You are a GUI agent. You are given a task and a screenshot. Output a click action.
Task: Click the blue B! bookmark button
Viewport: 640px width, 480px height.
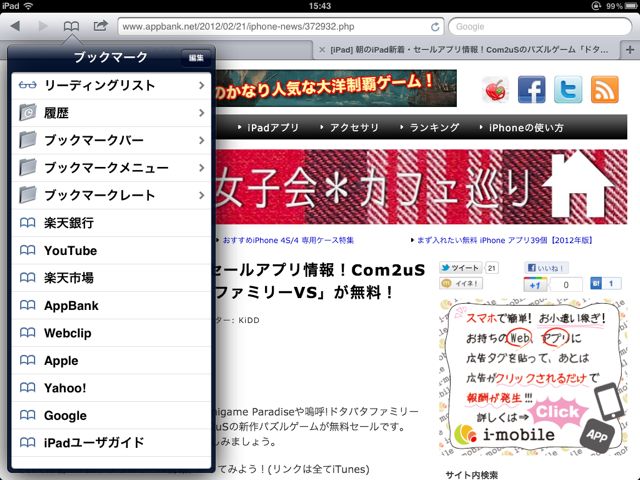(x=596, y=283)
